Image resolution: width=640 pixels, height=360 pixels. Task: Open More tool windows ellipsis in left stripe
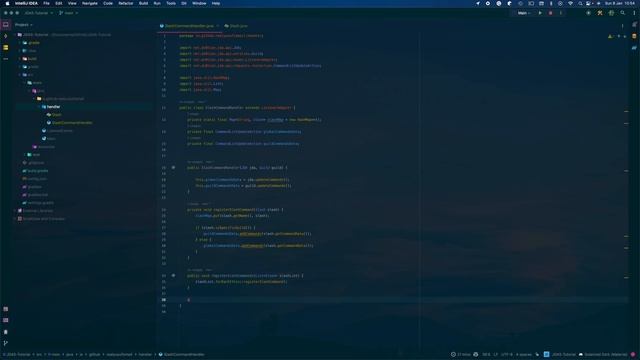tap(6, 59)
